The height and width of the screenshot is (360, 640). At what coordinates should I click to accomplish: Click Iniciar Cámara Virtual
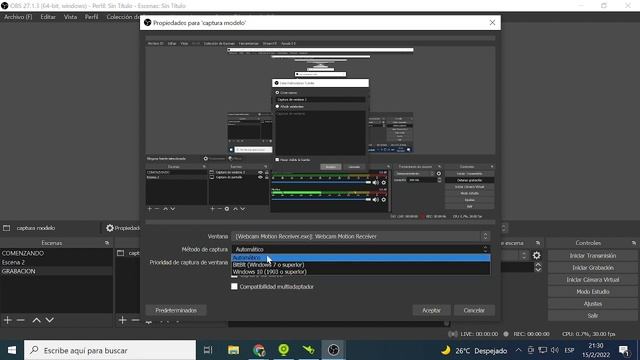point(593,280)
